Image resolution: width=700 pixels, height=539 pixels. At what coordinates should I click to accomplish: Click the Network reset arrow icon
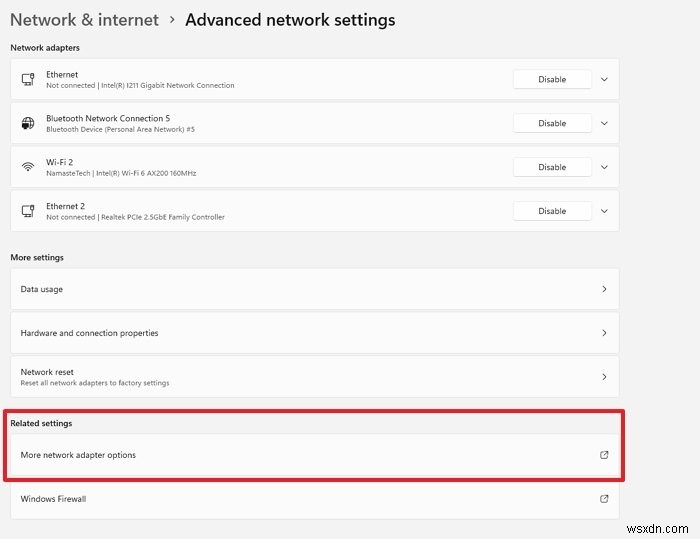604,376
